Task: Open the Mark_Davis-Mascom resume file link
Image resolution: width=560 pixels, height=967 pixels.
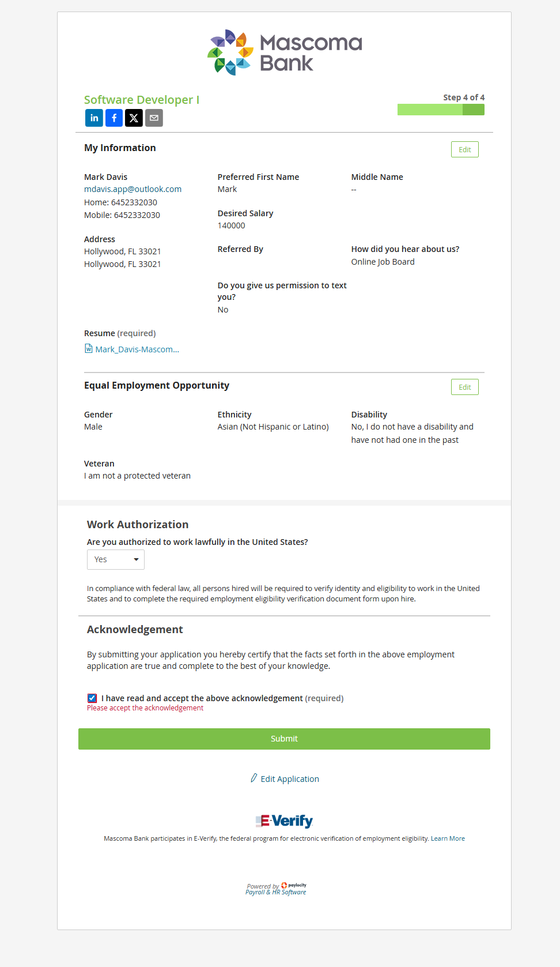Action: click(137, 349)
